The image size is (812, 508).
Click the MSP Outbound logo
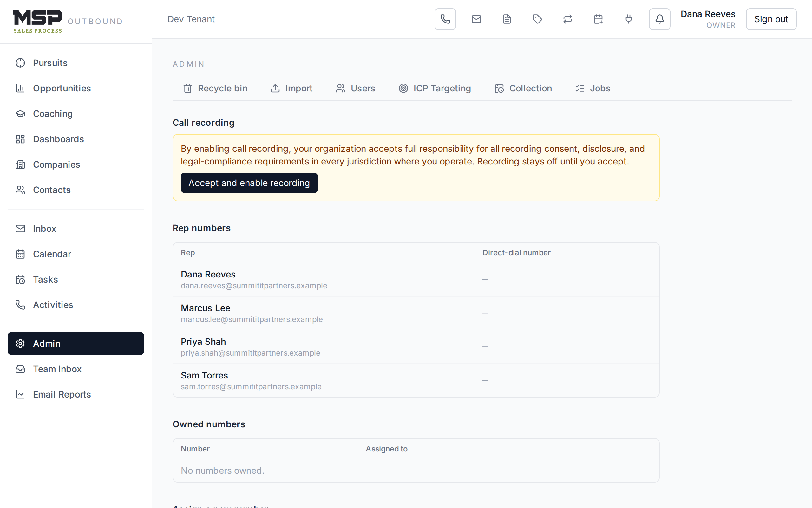[x=68, y=22]
